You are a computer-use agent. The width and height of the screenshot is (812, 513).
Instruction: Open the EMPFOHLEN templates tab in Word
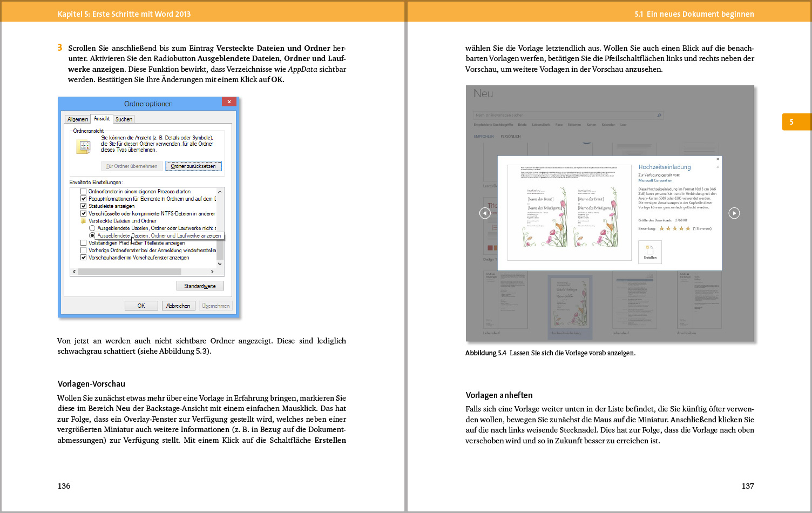(484, 136)
